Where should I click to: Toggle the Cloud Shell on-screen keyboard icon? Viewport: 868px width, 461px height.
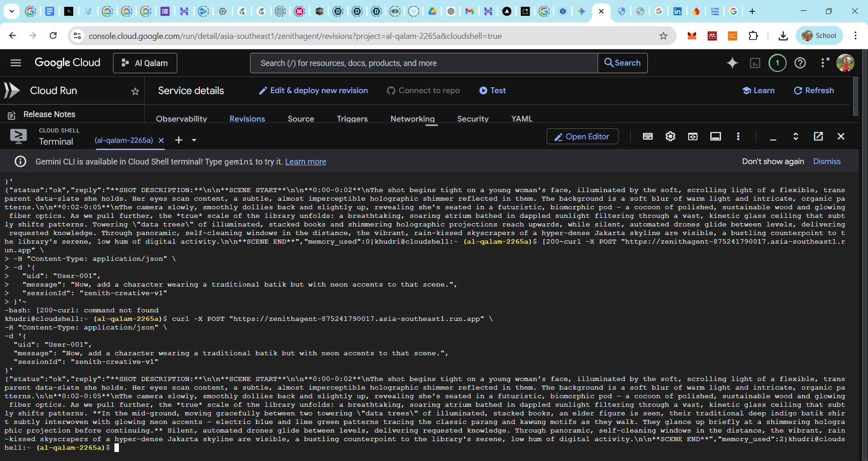pos(647,136)
